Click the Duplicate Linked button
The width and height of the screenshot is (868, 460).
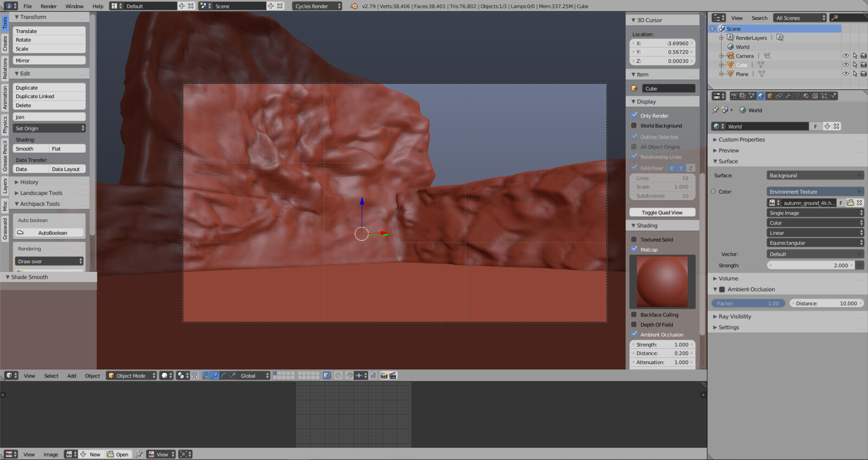coord(49,96)
